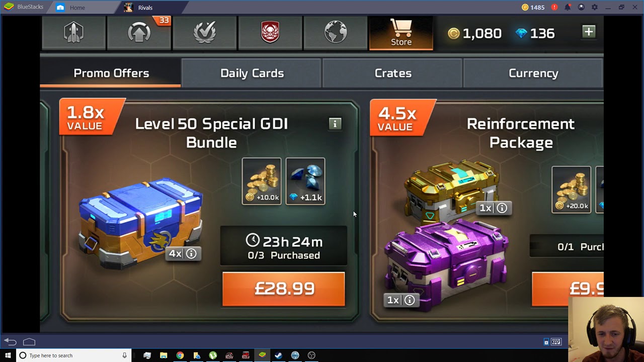This screenshot has width=644, height=362.
Task: Buy the GDI Bundle for £28.99
Action: (x=284, y=289)
